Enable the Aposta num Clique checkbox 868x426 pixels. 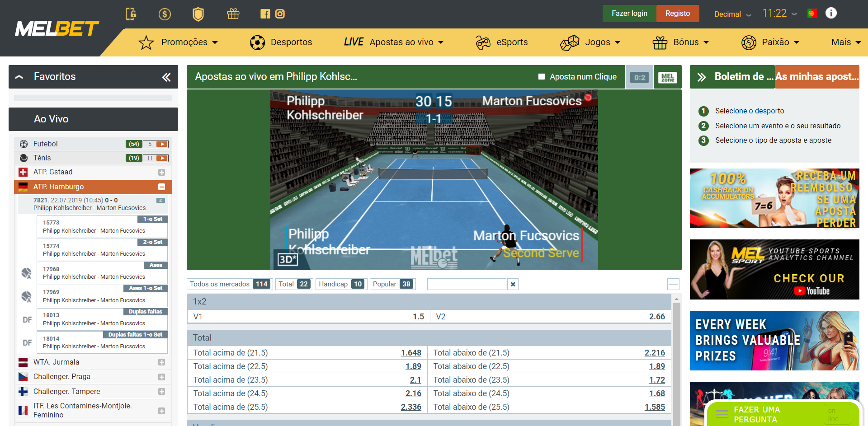(x=542, y=77)
